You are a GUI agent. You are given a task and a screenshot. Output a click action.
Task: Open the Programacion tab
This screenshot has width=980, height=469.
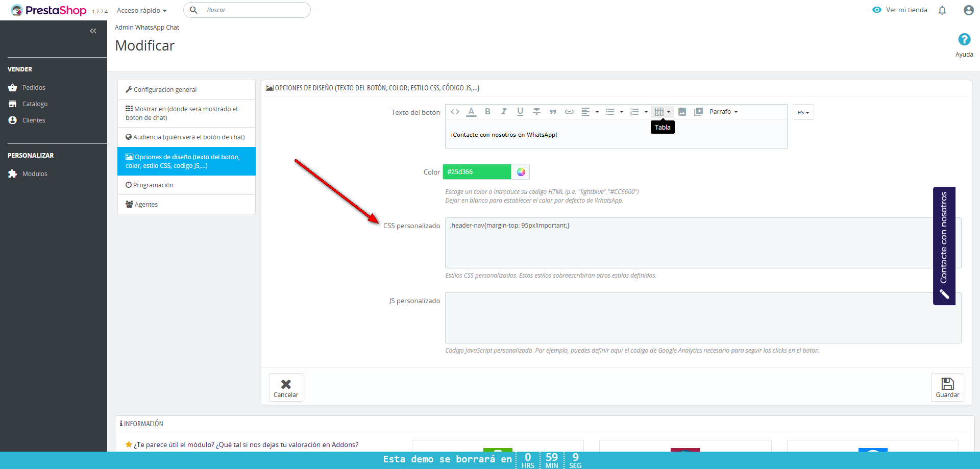[186, 185]
